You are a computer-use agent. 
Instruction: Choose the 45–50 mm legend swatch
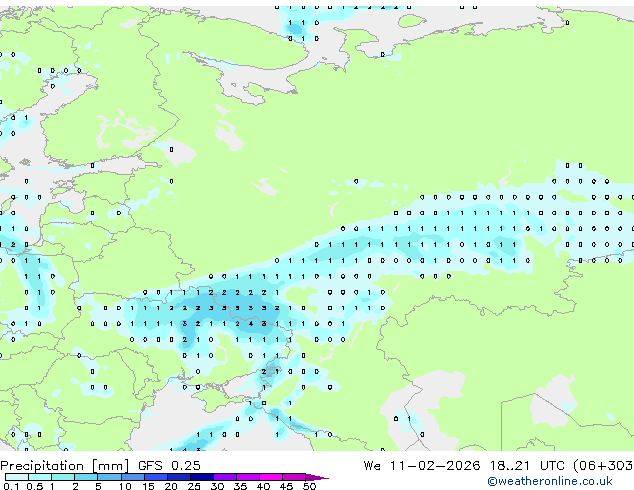(x=294, y=477)
